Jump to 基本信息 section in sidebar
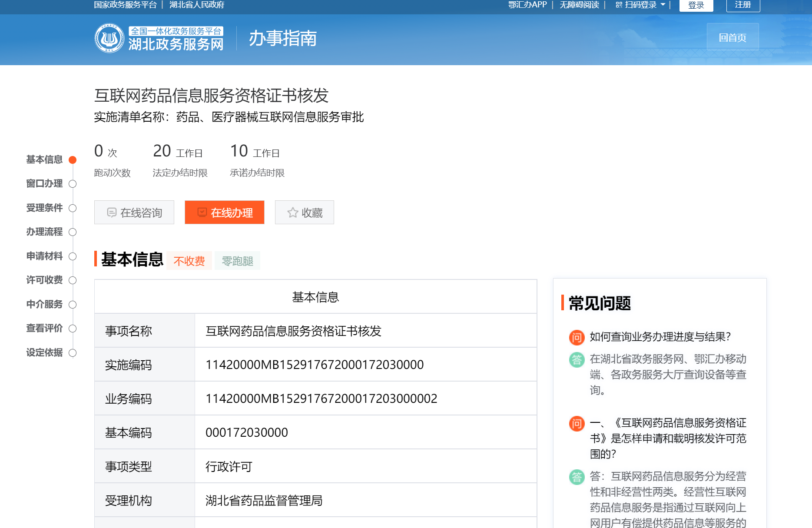The image size is (812, 528). [x=44, y=159]
